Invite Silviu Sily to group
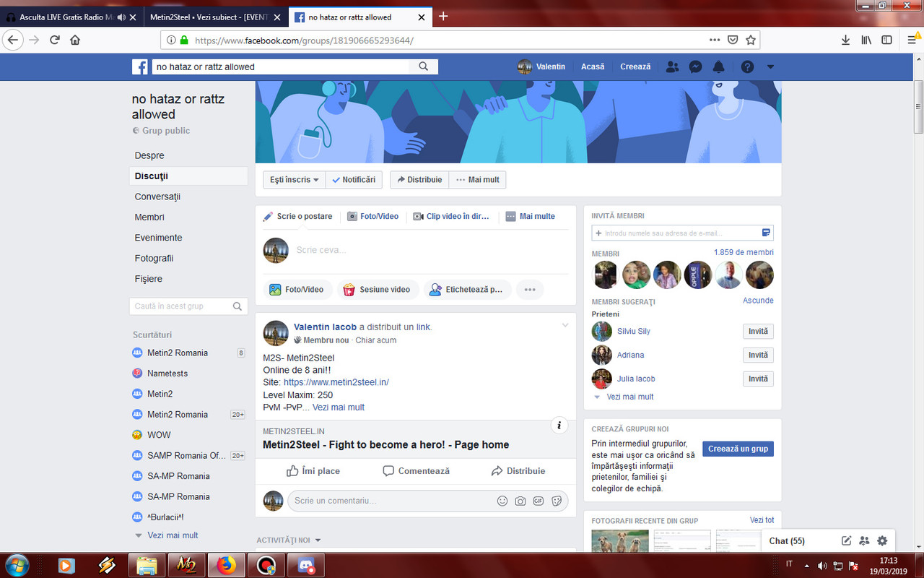The height and width of the screenshot is (578, 924). pos(758,332)
